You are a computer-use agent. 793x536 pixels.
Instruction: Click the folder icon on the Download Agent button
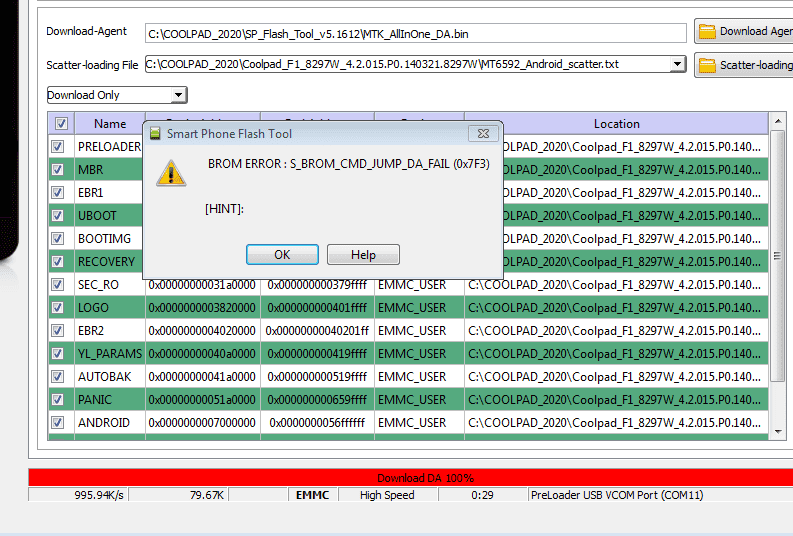pos(707,31)
